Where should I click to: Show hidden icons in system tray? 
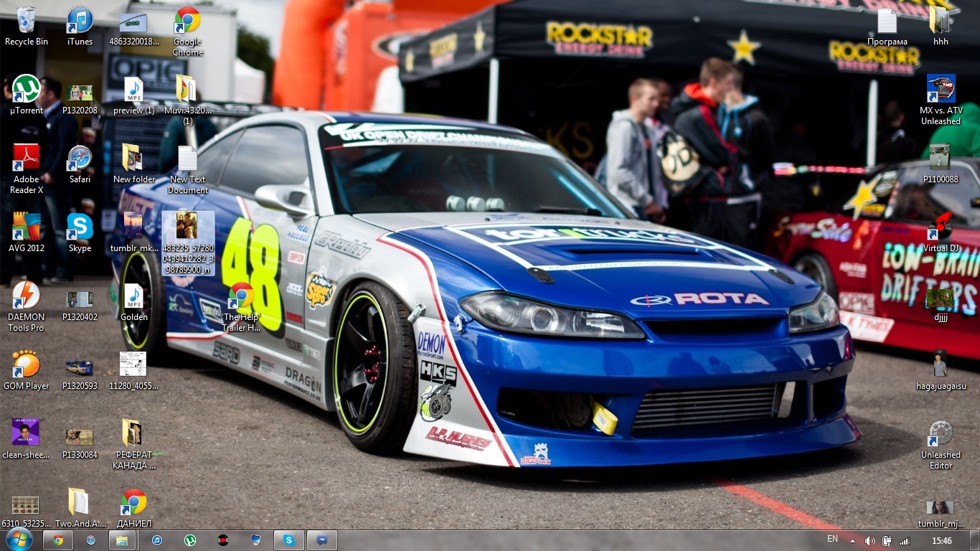pyautogui.click(x=853, y=540)
